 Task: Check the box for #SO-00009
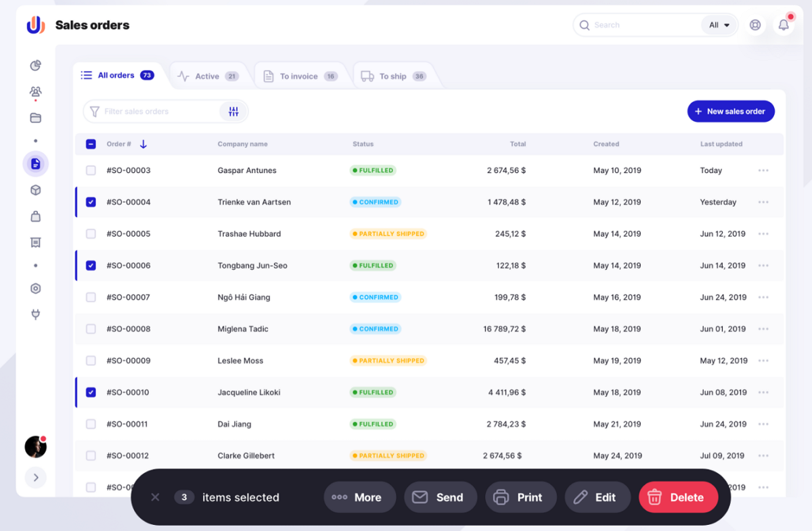point(91,361)
